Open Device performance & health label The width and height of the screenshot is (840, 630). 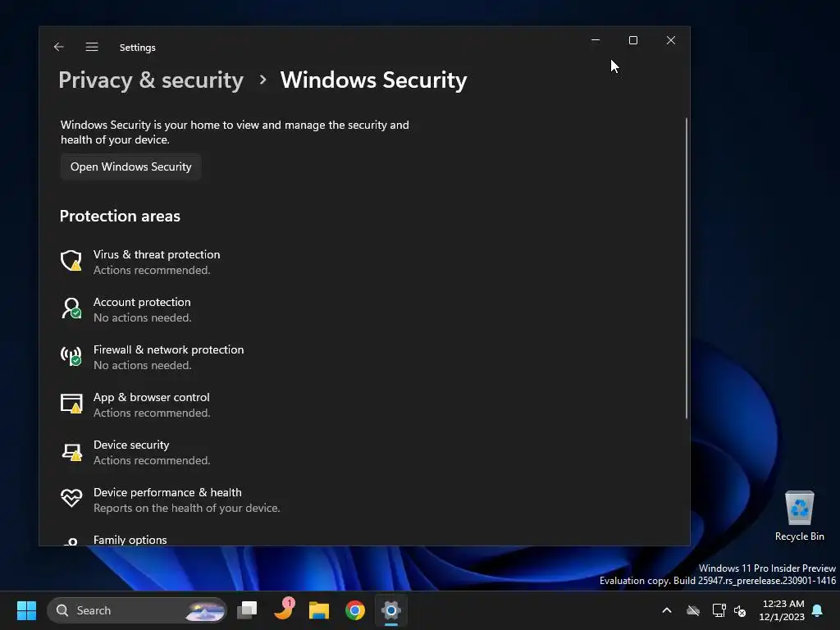(x=167, y=492)
